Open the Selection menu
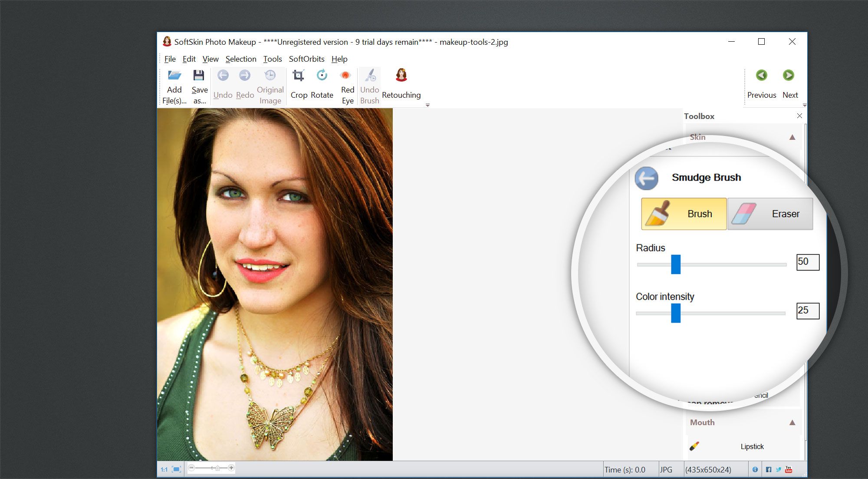Viewport: 868px width, 479px height. pos(240,58)
